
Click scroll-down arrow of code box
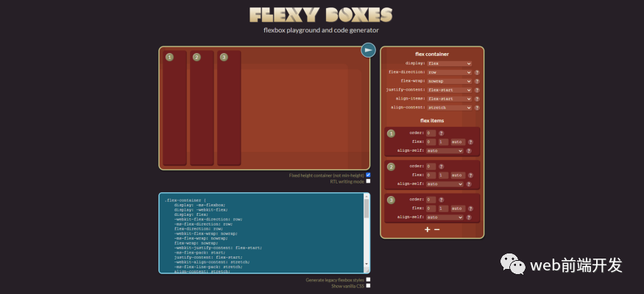click(367, 264)
